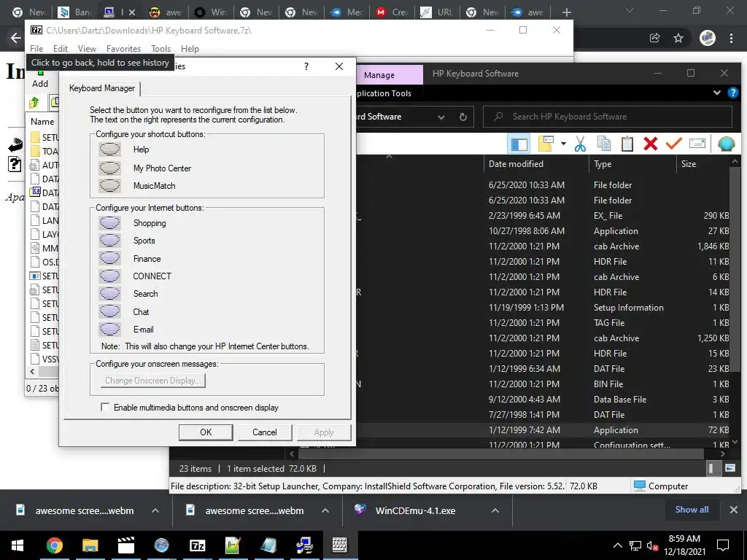Click the Help shortcut button icon

109,149
